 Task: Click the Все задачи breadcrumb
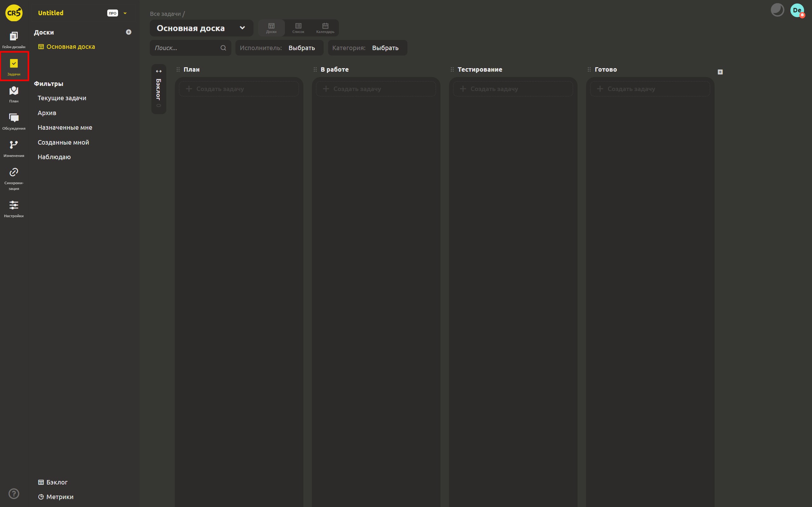tap(165, 14)
